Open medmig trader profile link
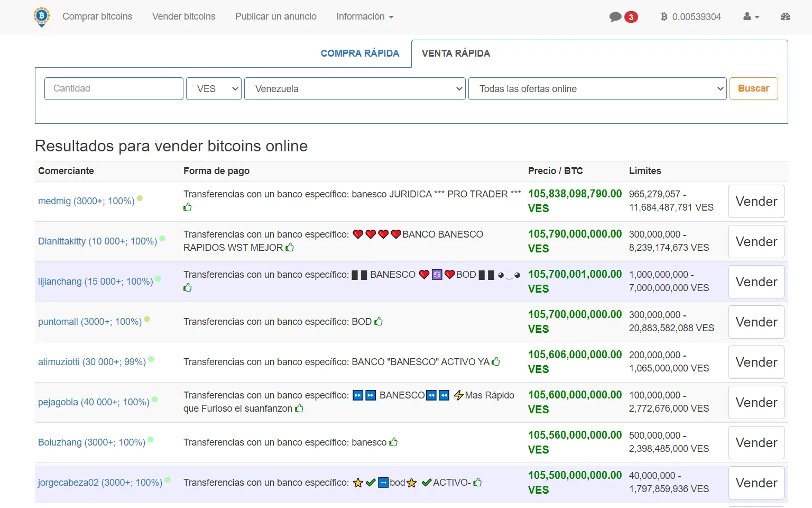This screenshot has width=812, height=508. pos(86,201)
